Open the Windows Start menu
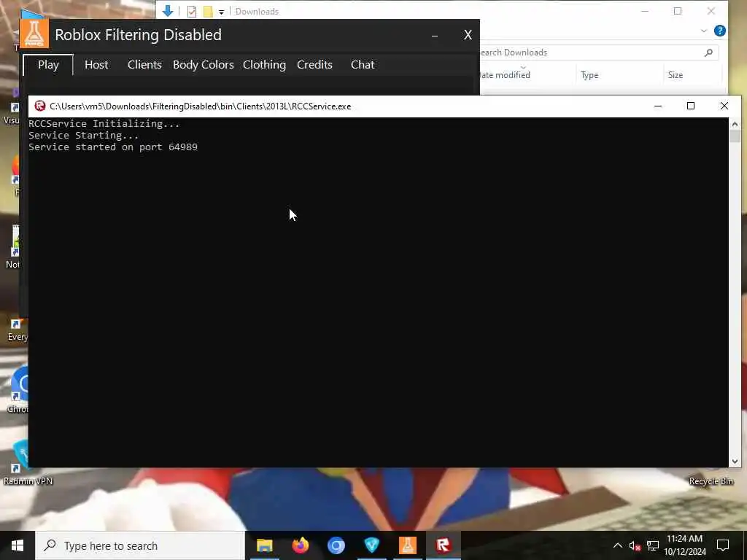This screenshot has width=747, height=560. (18, 545)
